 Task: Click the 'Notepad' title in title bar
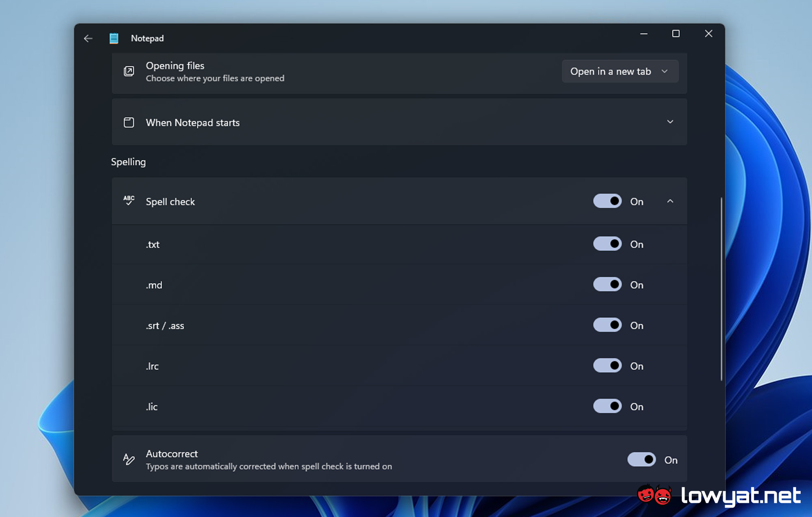147,39
